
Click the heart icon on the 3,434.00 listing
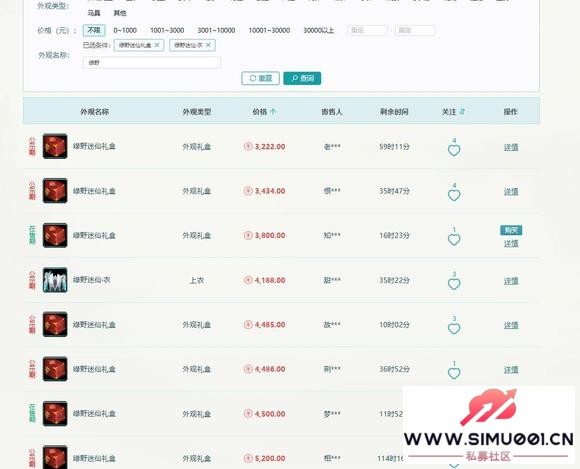coord(454,195)
